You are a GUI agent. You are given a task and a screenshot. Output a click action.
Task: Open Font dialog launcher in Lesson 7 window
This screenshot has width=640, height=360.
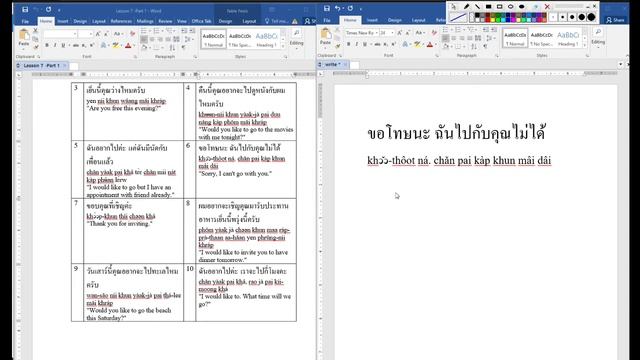point(135,57)
